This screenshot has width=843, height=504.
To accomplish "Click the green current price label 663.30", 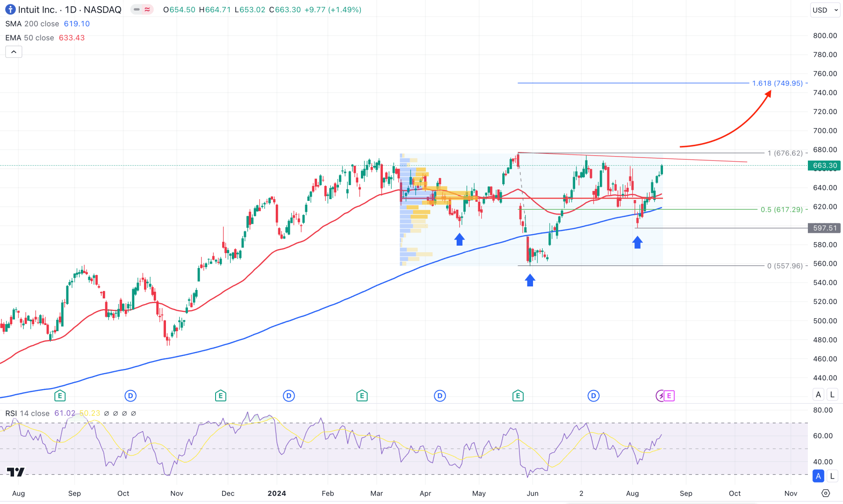I will point(825,165).
